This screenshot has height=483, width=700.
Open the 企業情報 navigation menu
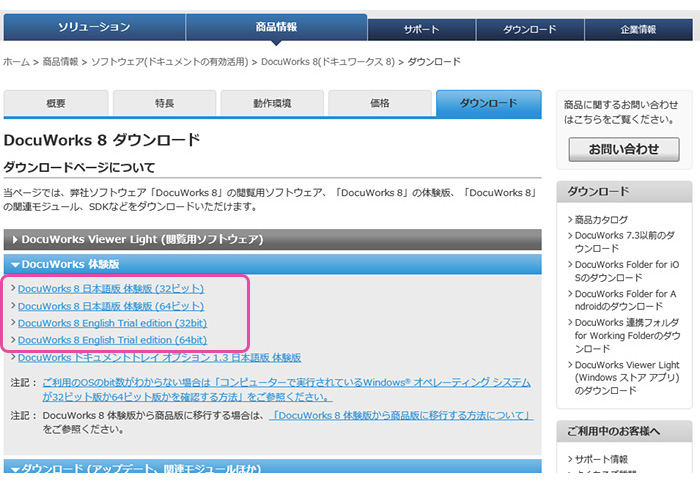click(x=638, y=29)
